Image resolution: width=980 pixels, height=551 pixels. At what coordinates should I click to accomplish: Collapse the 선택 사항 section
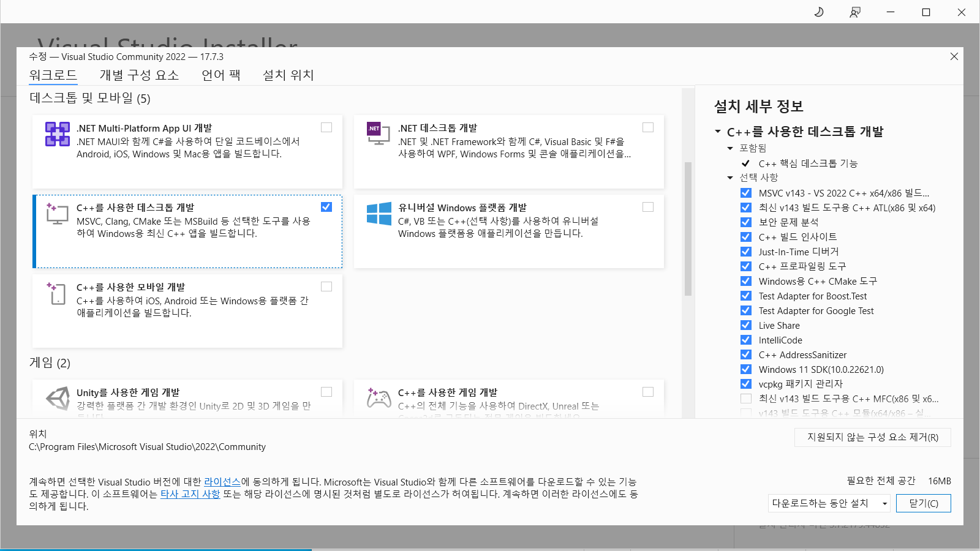pos(730,178)
